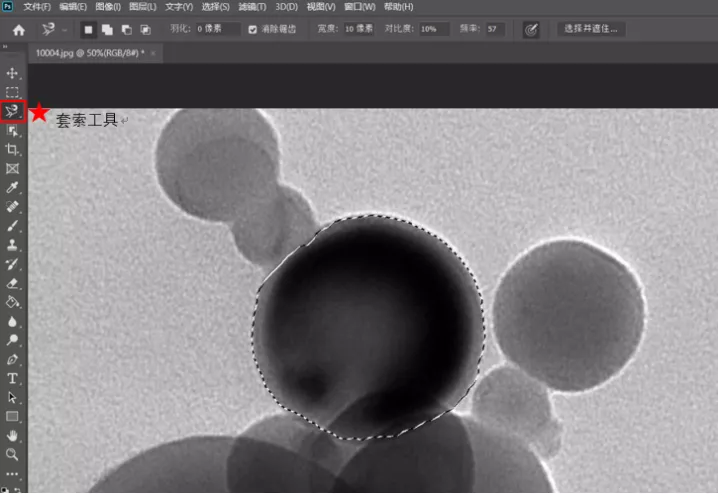
Task: Choose Intersect with Selection mode button
Action: (x=146, y=30)
